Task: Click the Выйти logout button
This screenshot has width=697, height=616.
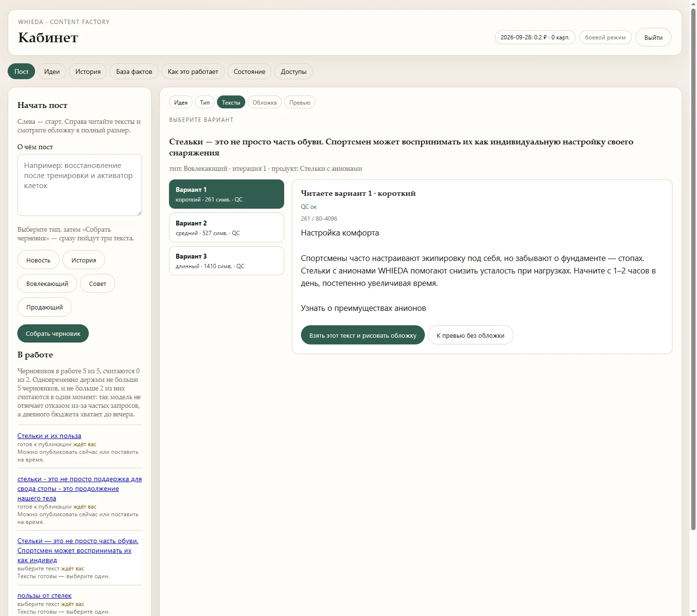Action: point(653,37)
